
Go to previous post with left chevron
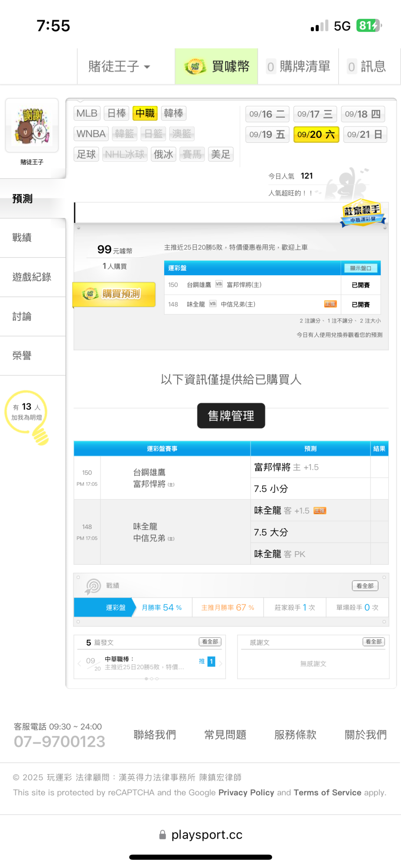pos(79,663)
